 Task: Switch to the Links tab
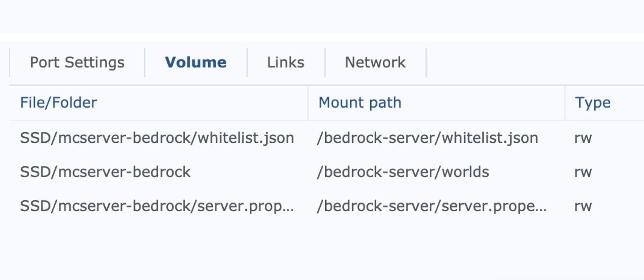pos(286,63)
